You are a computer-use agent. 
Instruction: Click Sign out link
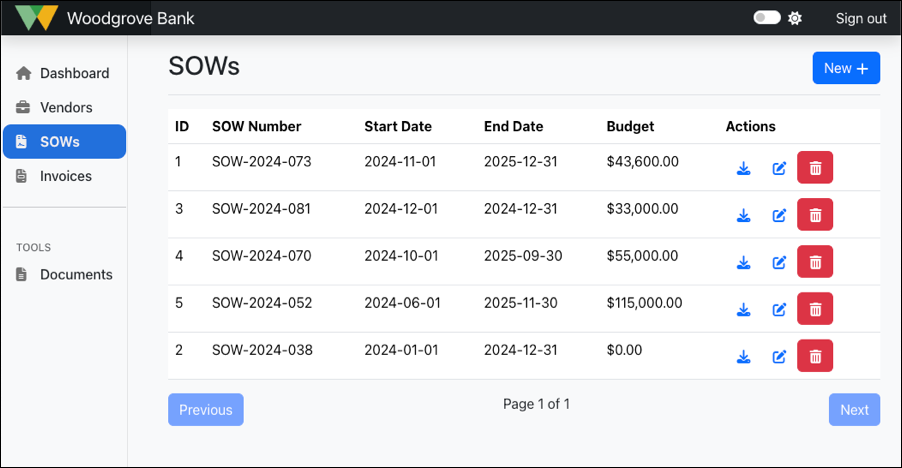coord(860,18)
